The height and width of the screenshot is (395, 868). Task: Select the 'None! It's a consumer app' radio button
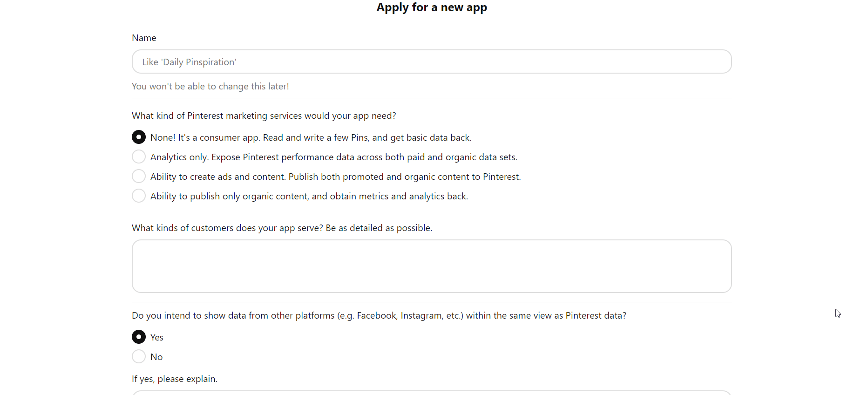point(139,137)
